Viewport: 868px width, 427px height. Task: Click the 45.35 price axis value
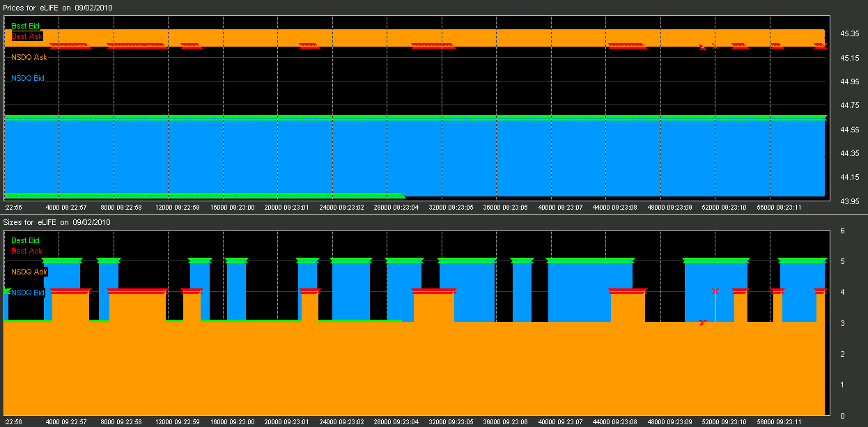850,33
